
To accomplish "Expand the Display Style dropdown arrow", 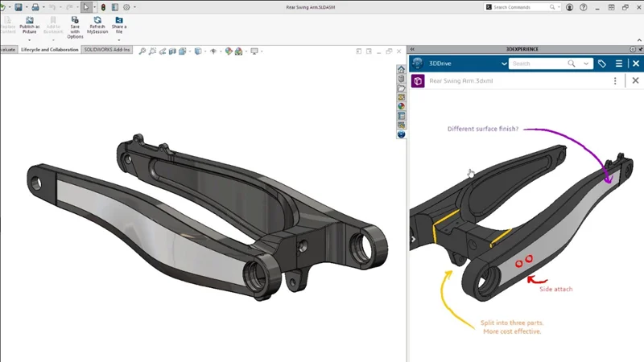I will pos(204,51).
